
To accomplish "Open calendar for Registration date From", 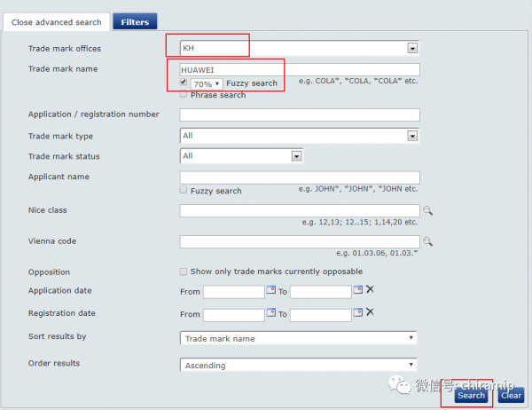I will click(270, 312).
